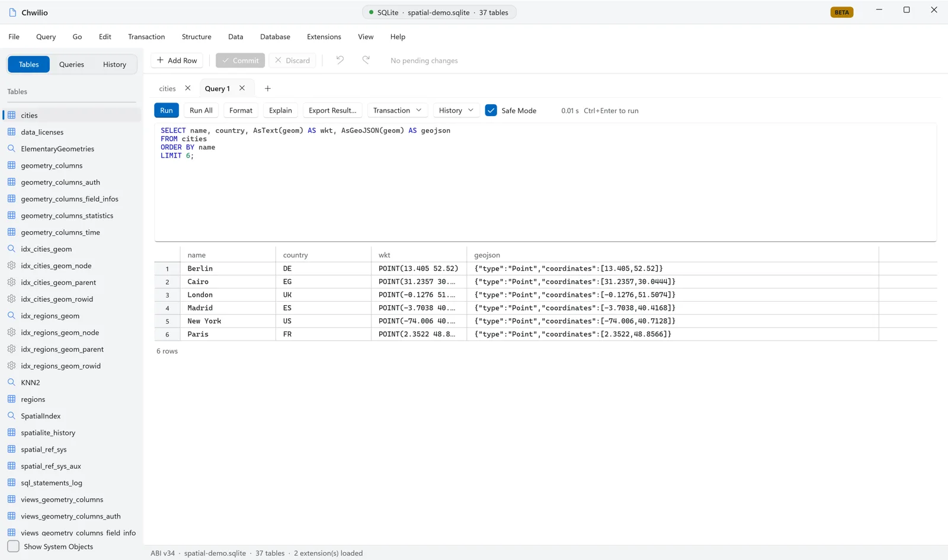The image size is (948, 560).
Task: Open a new tab with plus icon
Action: (267, 88)
